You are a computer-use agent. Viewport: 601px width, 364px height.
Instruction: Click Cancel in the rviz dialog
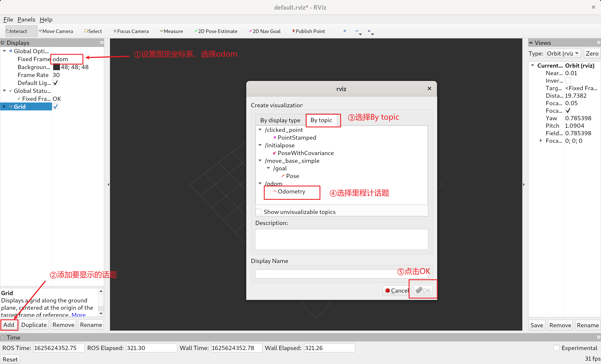point(397,290)
